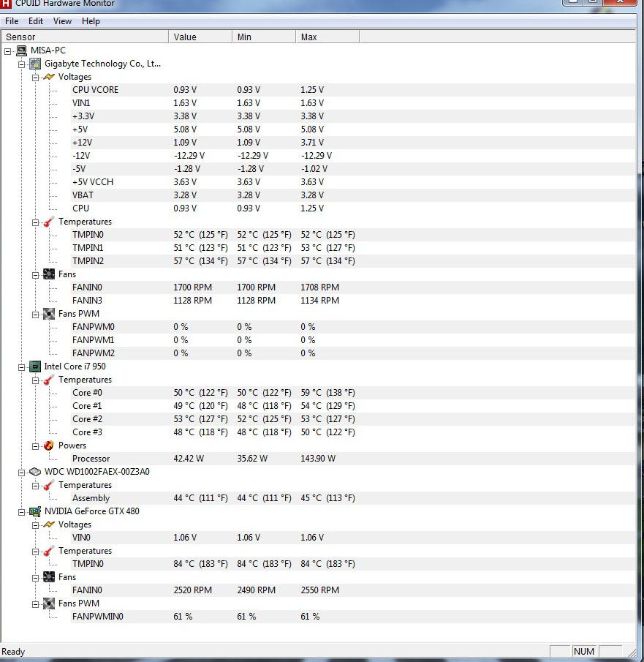Collapse the MISA-PC root node
This screenshot has width=644, height=662.
point(7,51)
